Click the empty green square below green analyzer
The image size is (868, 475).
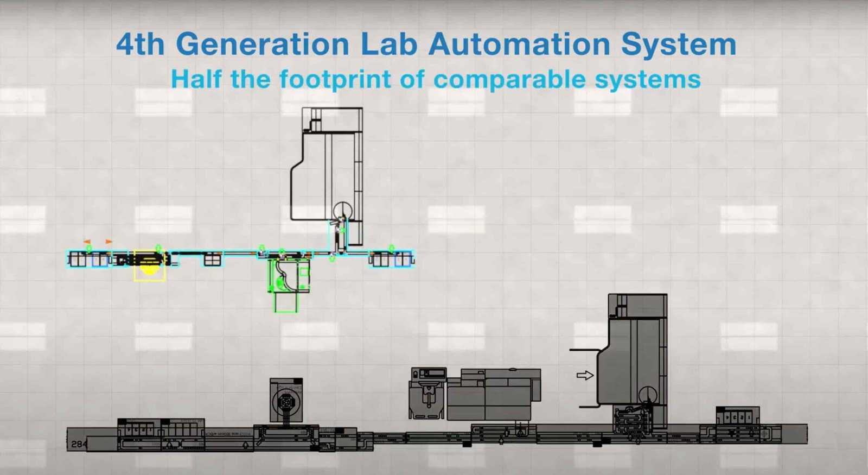pyautogui.click(x=286, y=302)
